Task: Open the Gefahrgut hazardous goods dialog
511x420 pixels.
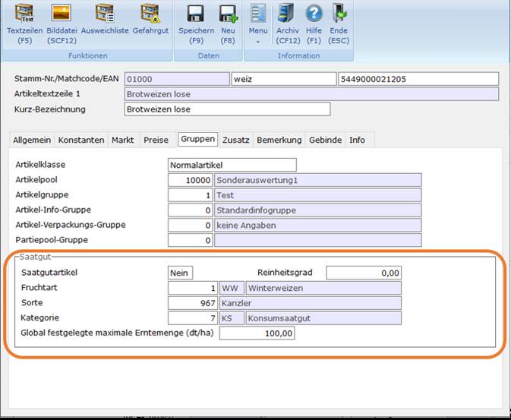Action: pyautogui.click(x=150, y=20)
